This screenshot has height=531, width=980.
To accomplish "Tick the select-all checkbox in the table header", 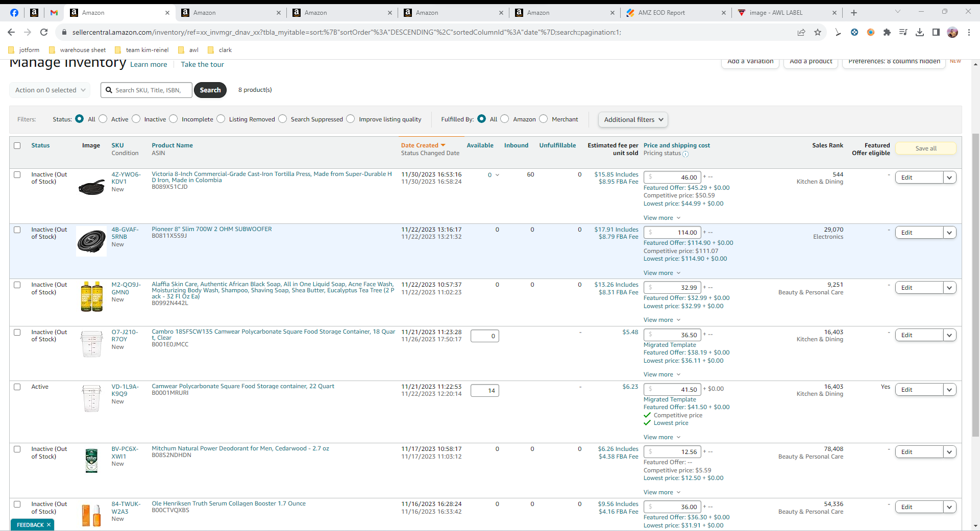I will [x=17, y=146].
